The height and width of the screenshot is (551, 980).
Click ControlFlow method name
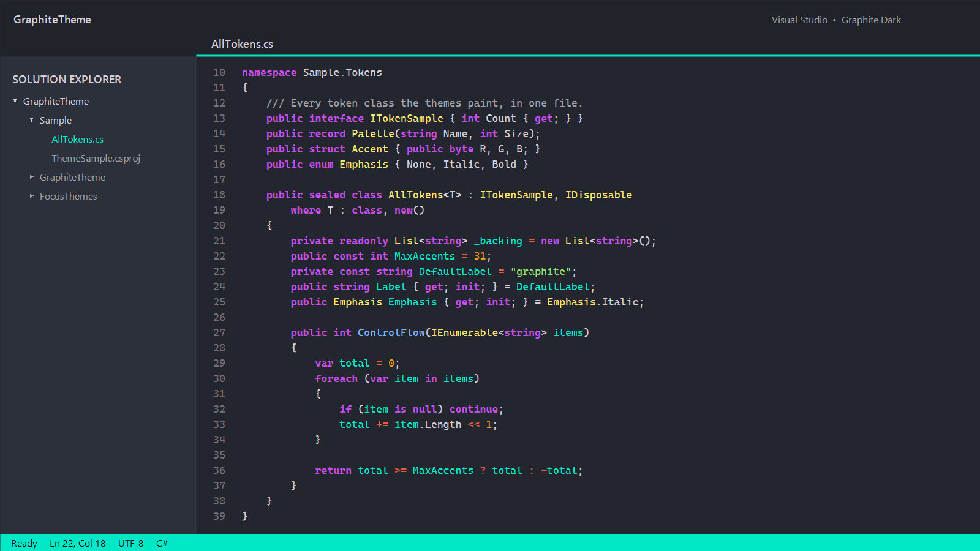391,332
